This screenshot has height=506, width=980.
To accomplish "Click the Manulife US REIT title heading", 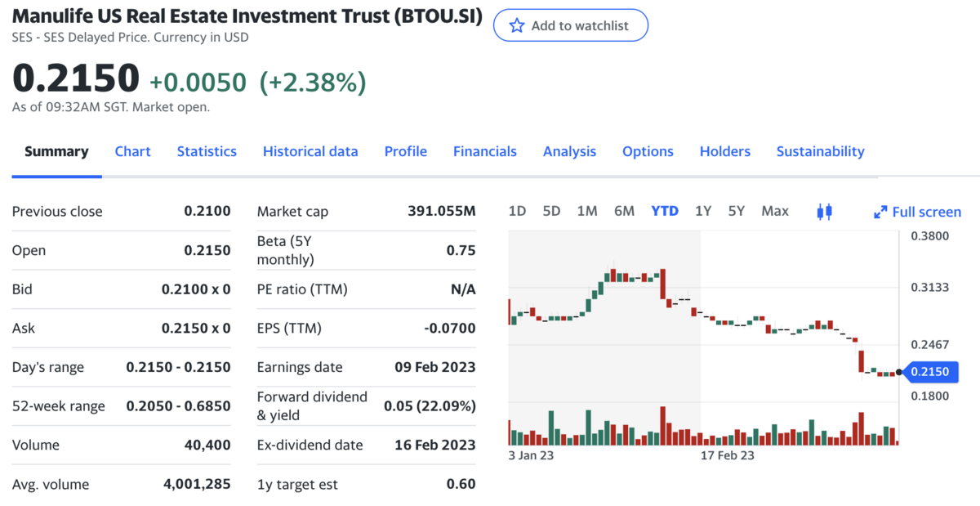I will 247,16.
